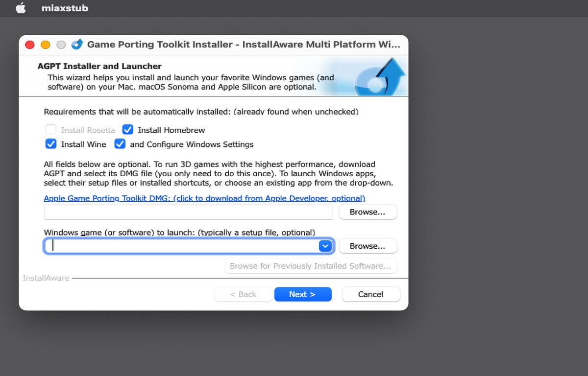Screen dimensions: 588x376
Task: Click Browse next to the DMG field
Action: pos(367,211)
